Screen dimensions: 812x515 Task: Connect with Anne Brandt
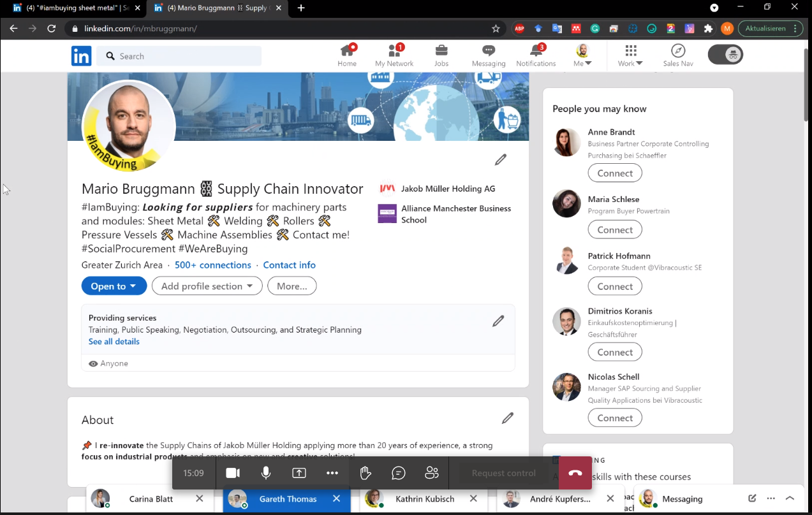coord(615,173)
